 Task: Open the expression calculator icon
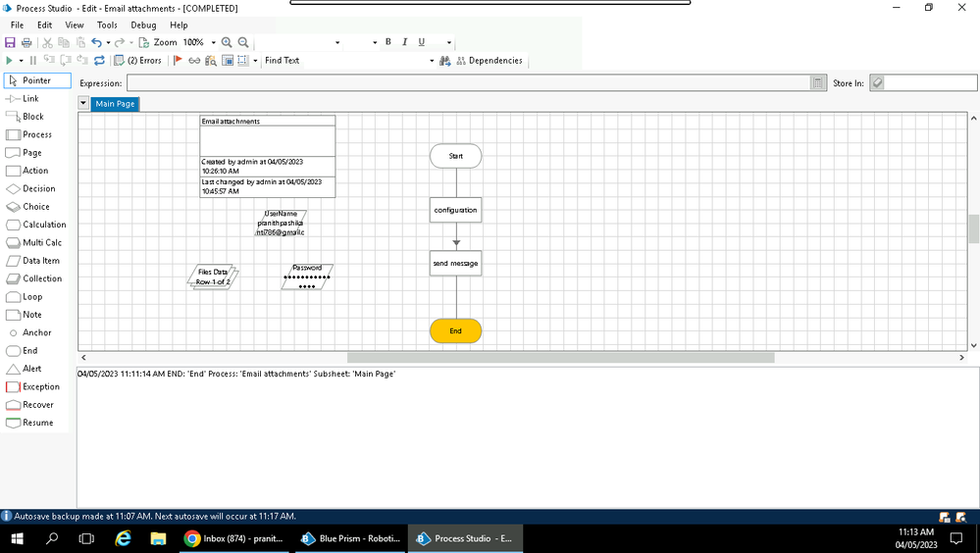(818, 83)
